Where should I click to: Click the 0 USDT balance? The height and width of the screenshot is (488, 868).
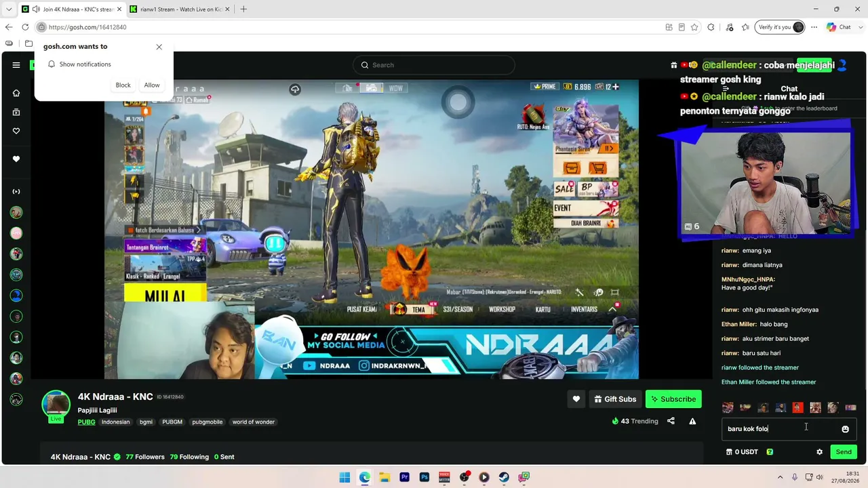click(x=742, y=452)
